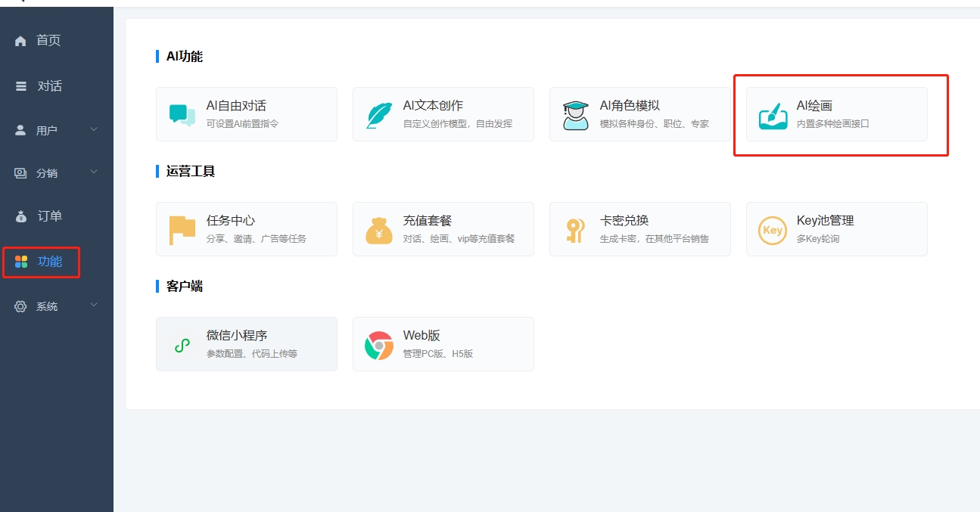Click the Key池管理 round Key icon
Screen dimensions: 980x512
[x=772, y=230]
